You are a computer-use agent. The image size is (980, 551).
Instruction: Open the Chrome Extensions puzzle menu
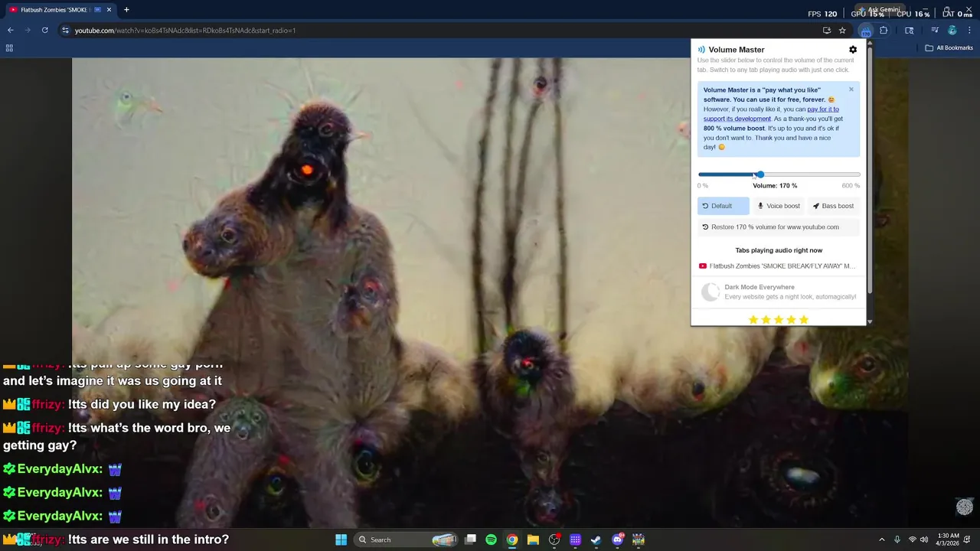[x=884, y=31]
